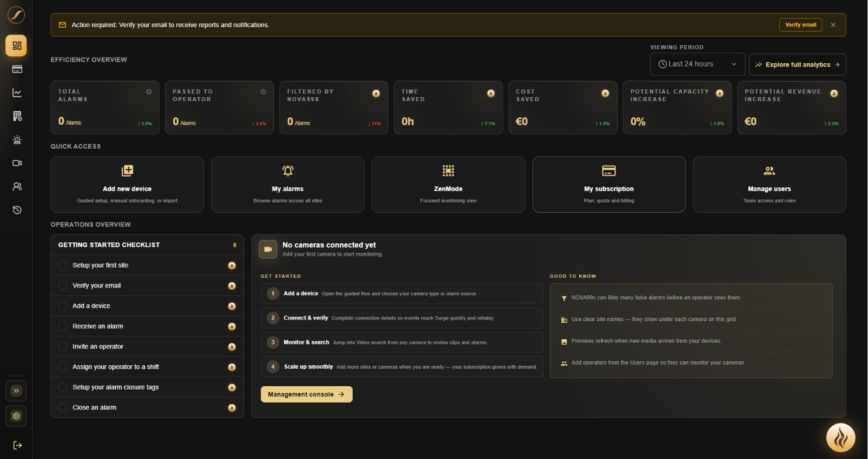Click the Verify email button in the banner
The height and width of the screenshot is (459, 868).
(801, 25)
